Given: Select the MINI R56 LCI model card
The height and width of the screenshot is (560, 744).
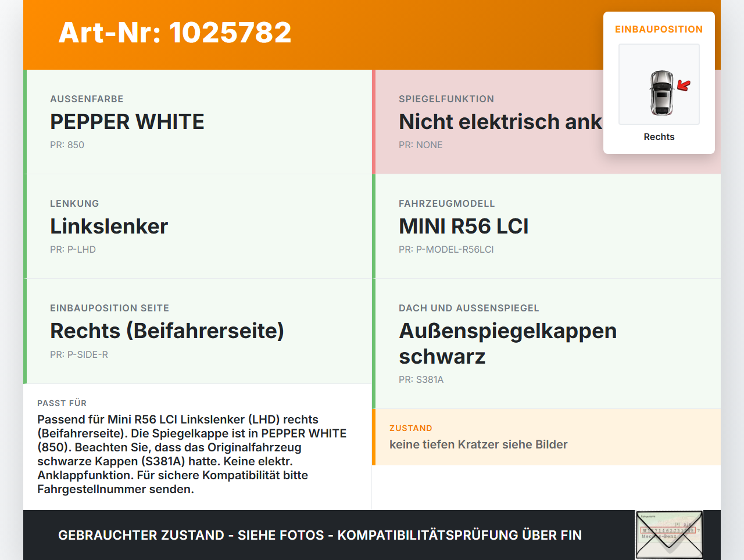Looking at the screenshot, I should 546,227.
